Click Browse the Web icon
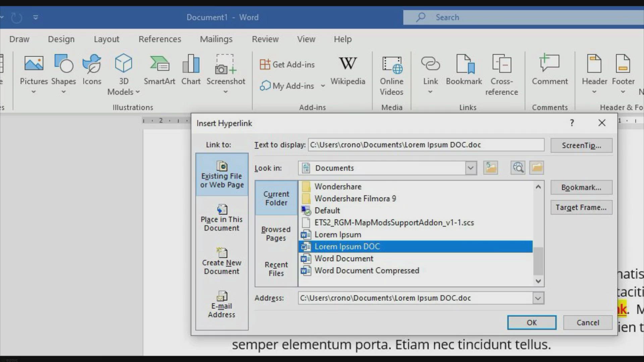Image resolution: width=644 pixels, height=362 pixels. click(518, 168)
